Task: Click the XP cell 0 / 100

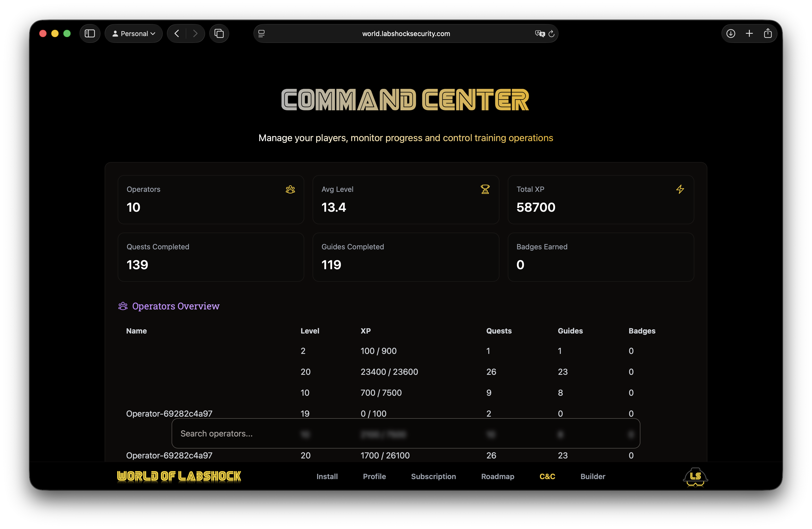Action: (373, 414)
